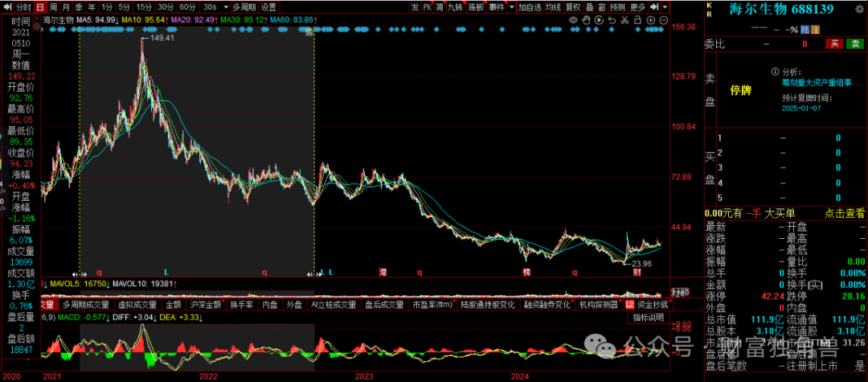
Task: Select the 换手率 indicator tab
Action: click(x=241, y=305)
